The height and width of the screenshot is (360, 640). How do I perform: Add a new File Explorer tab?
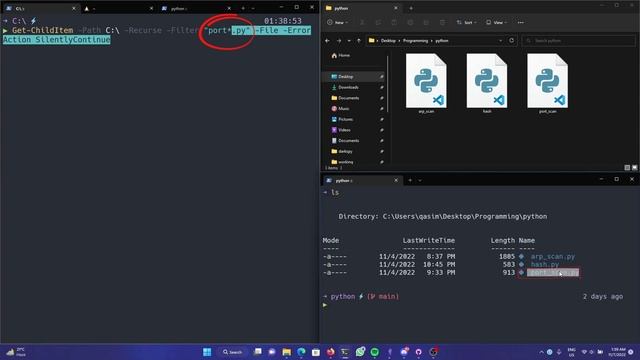pyautogui.click(x=411, y=8)
